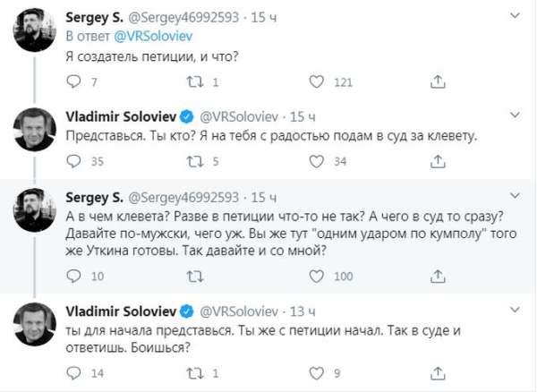Like Sergey's tweet with 121 likes
This screenshot has width=537, height=392.
pyautogui.click(x=314, y=83)
